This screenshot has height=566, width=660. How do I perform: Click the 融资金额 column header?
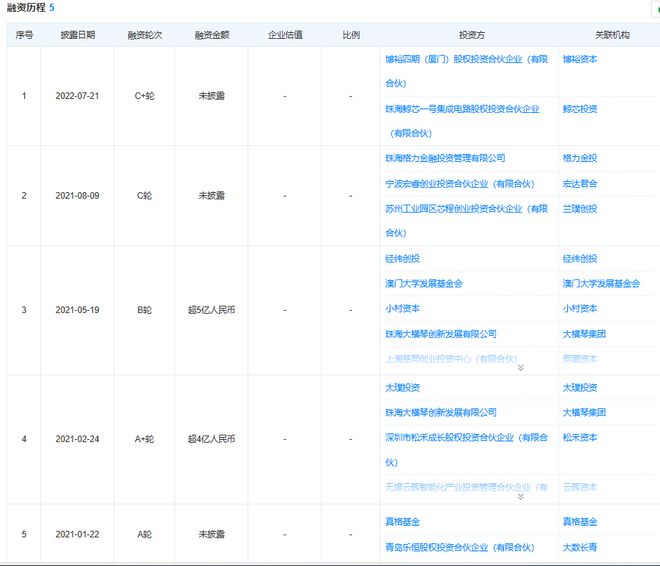coord(211,35)
